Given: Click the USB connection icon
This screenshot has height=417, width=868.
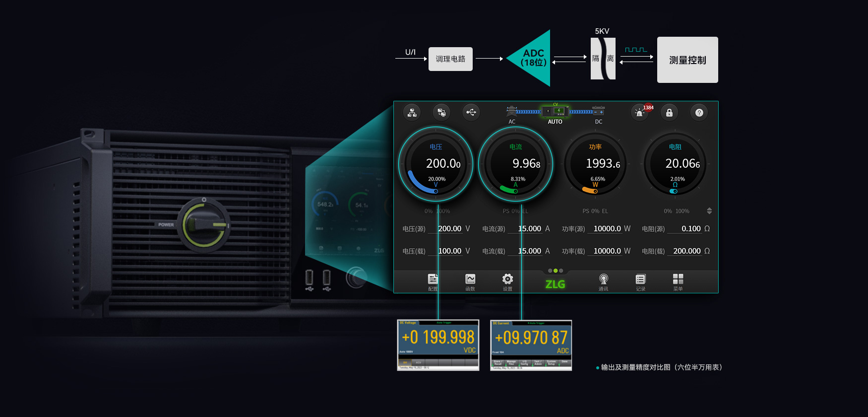Looking at the screenshot, I should (471, 113).
